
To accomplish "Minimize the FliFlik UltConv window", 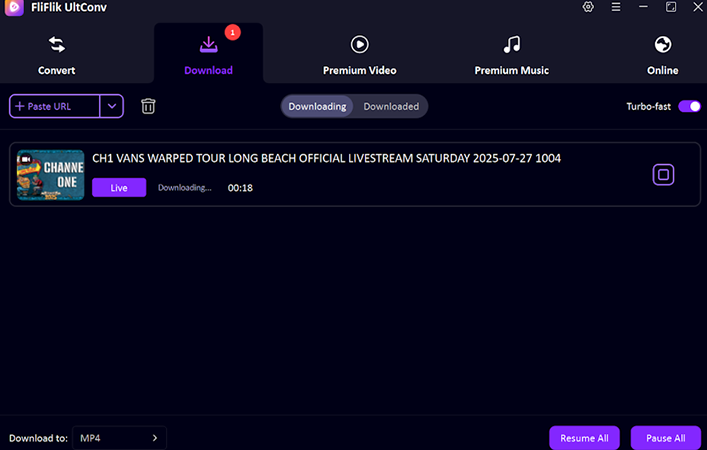I will (643, 7).
